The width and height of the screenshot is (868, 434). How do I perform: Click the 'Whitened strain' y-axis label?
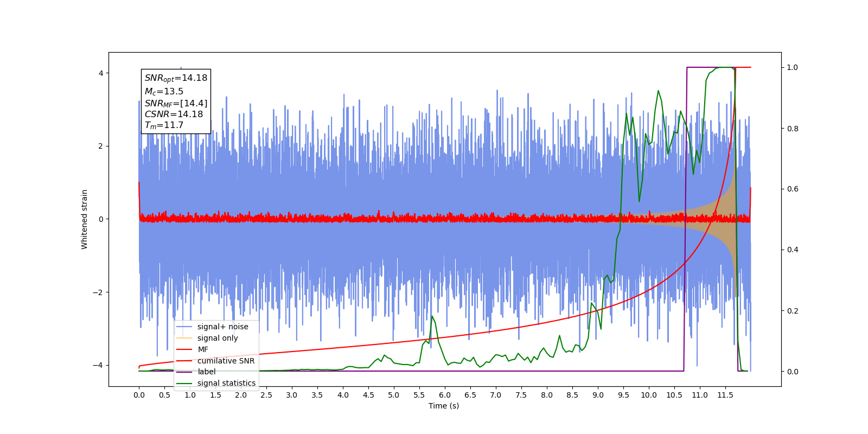pyautogui.click(x=85, y=219)
